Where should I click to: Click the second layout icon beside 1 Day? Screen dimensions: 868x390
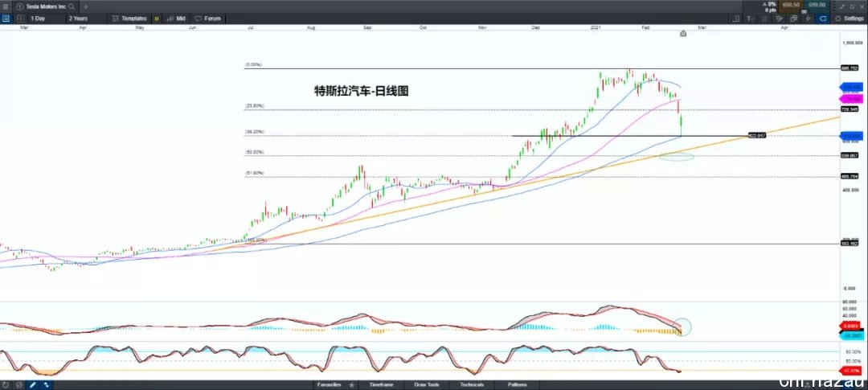(20, 18)
